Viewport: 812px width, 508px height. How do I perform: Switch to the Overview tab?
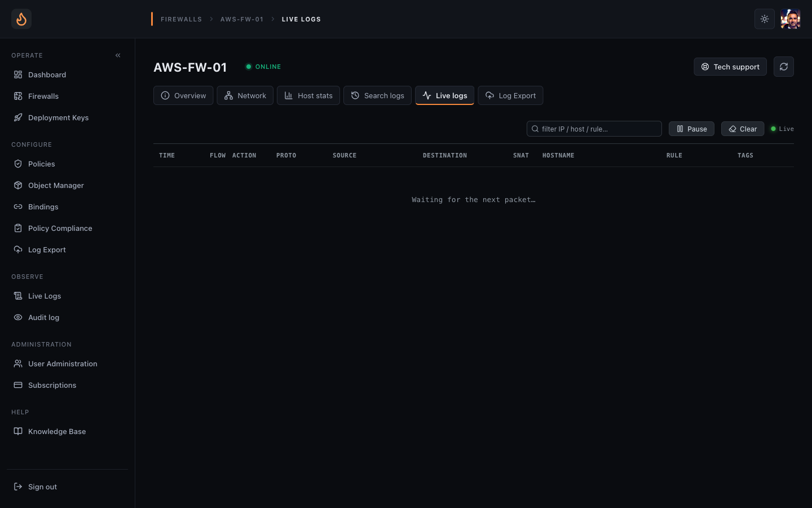183,95
